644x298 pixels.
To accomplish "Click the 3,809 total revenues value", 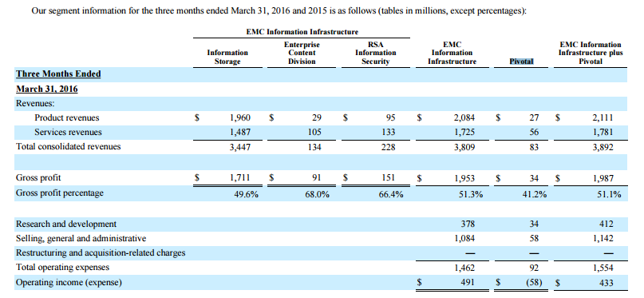I will 464,147.
